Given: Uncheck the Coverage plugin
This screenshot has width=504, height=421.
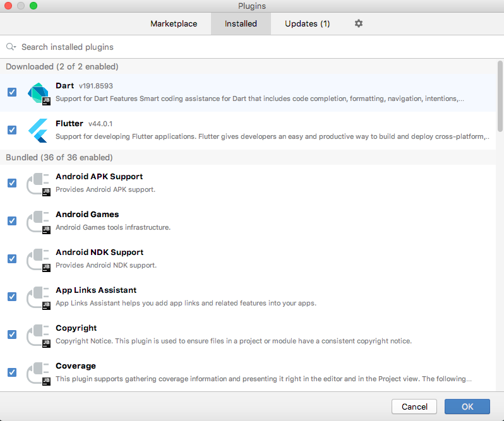Looking at the screenshot, I should point(12,372).
